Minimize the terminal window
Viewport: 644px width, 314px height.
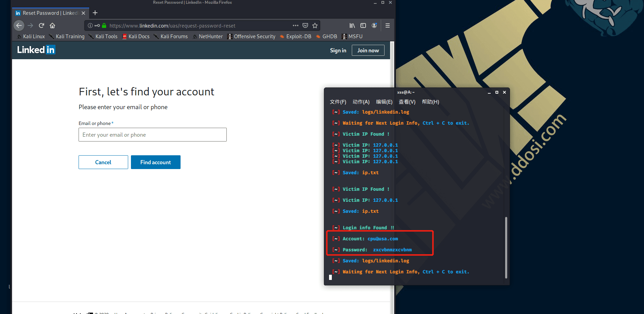tap(489, 92)
